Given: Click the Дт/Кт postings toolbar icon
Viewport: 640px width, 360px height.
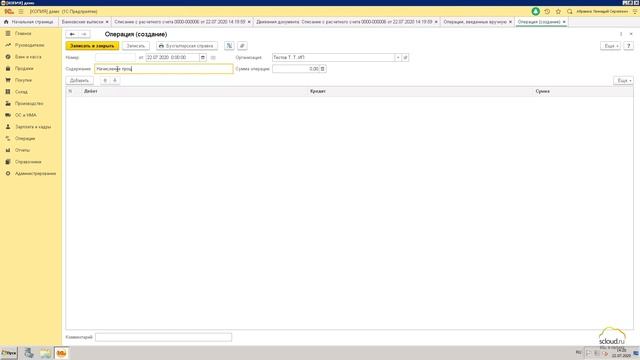Looking at the screenshot, I should 229,46.
